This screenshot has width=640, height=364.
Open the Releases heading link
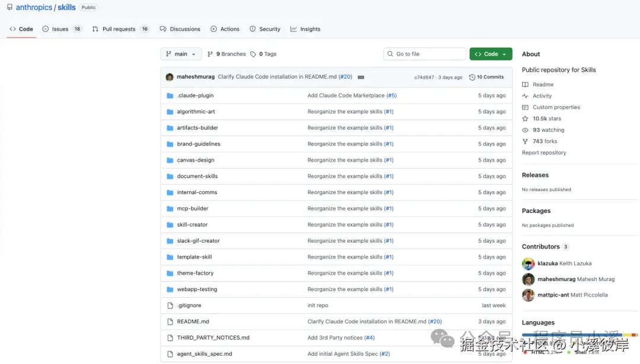point(535,175)
